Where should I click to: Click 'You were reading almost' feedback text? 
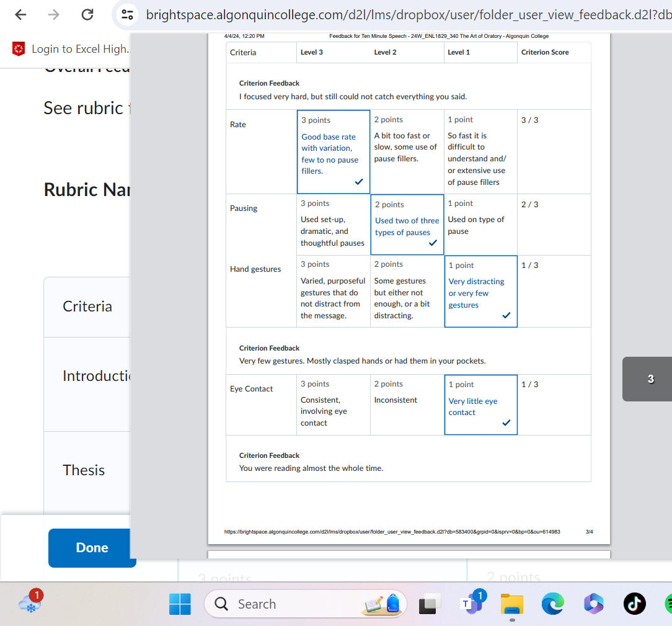(311, 468)
